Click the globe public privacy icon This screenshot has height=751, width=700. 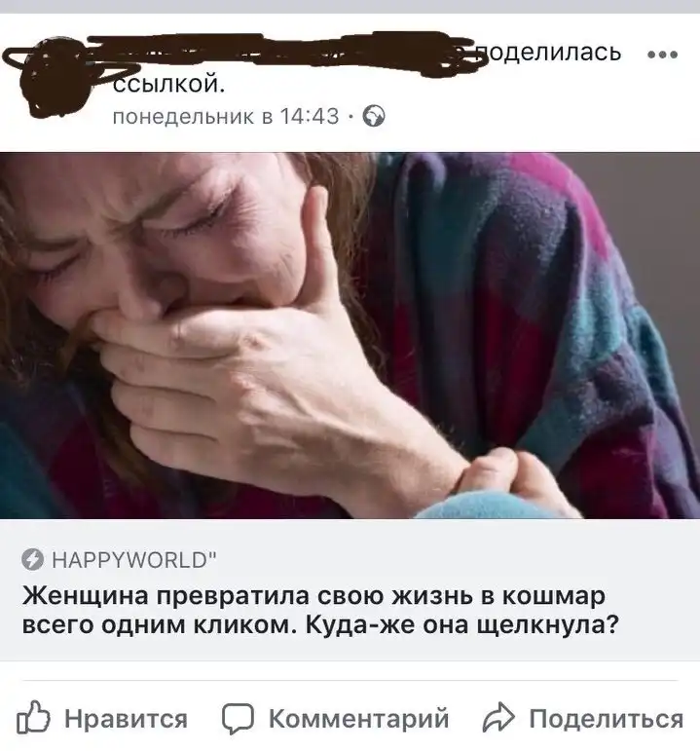[x=374, y=116]
